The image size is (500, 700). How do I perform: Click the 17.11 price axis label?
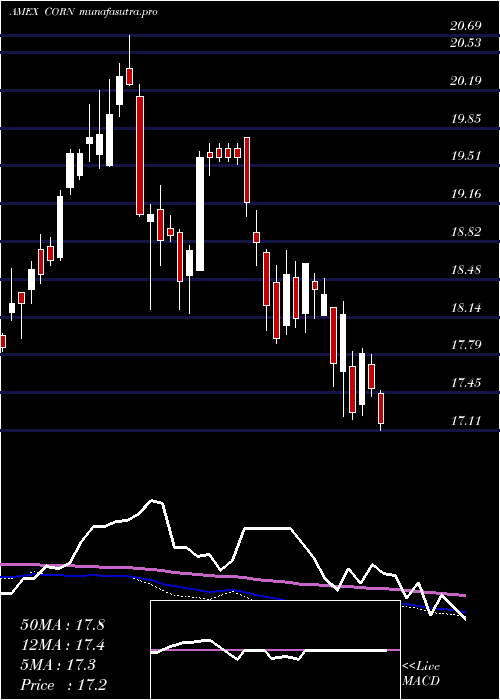coord(466,421)
